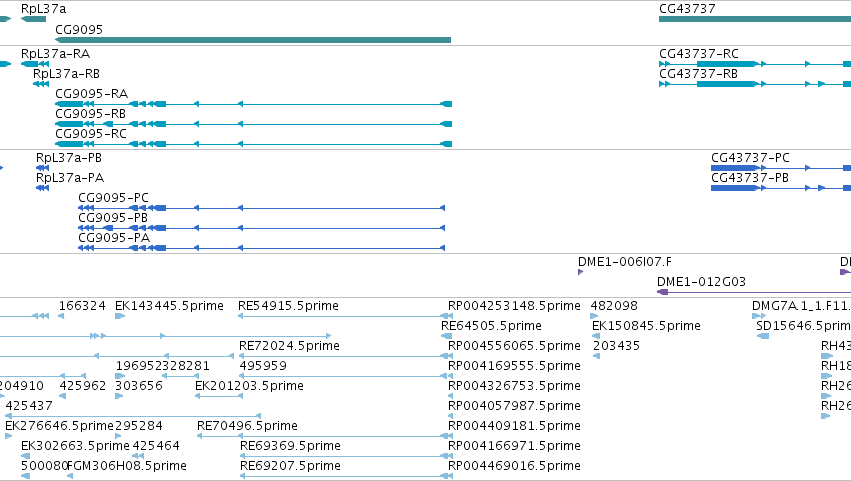The image size is (851, 481).
Task: Pick protein RpL37a-PB
Action: (42, 168)
